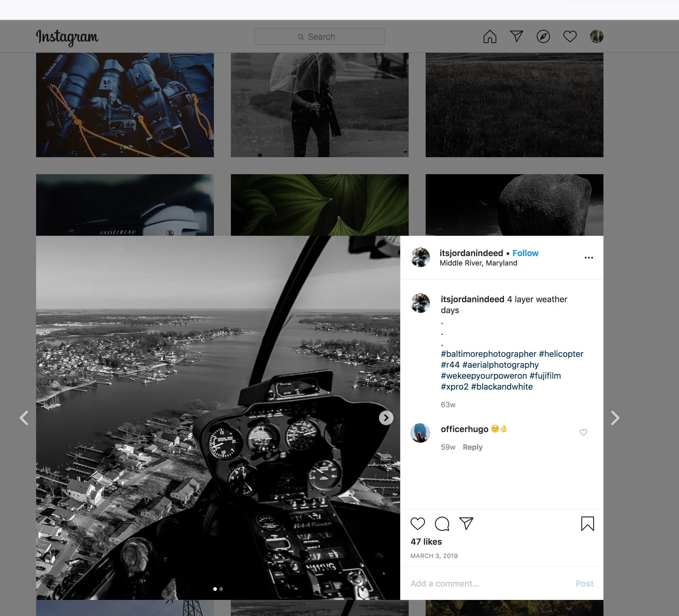Click the comment bubble icon
The width and height of the screenshot is (679, 616).
coord(442,524)
